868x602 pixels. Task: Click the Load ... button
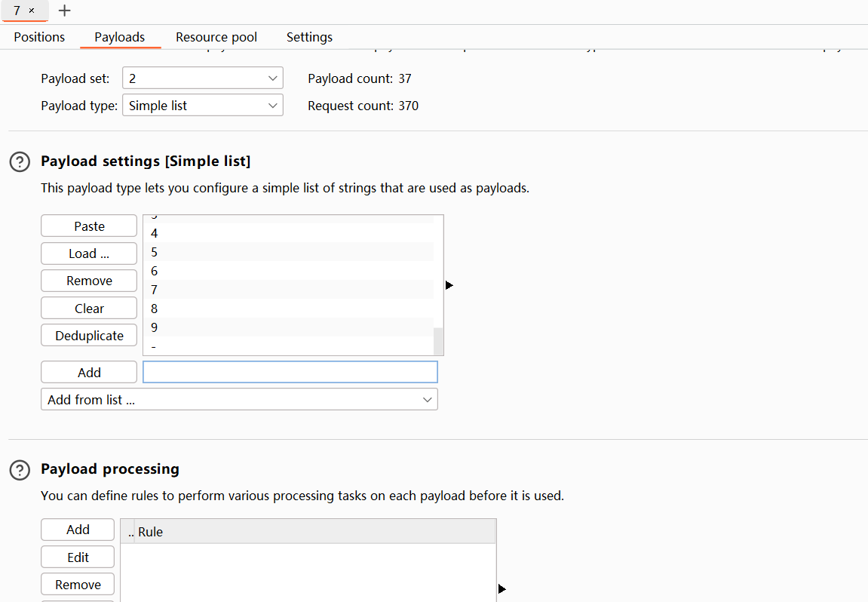pos(89,253)
